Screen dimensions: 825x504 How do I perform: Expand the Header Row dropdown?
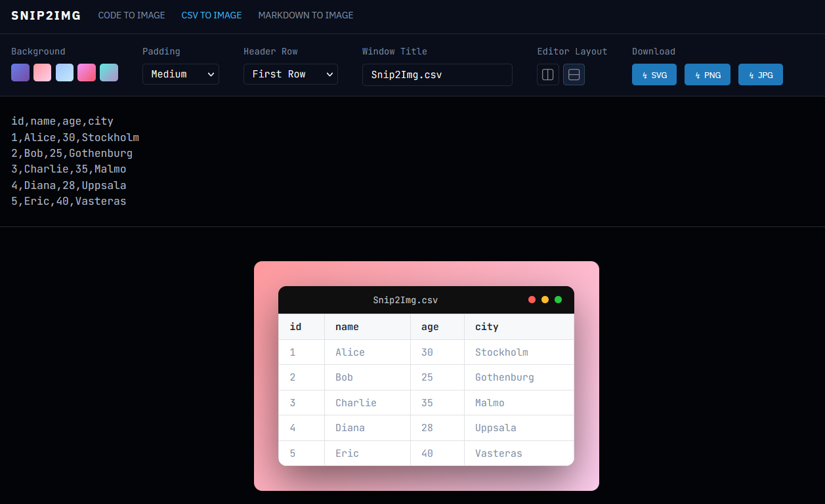pos(290,74)
